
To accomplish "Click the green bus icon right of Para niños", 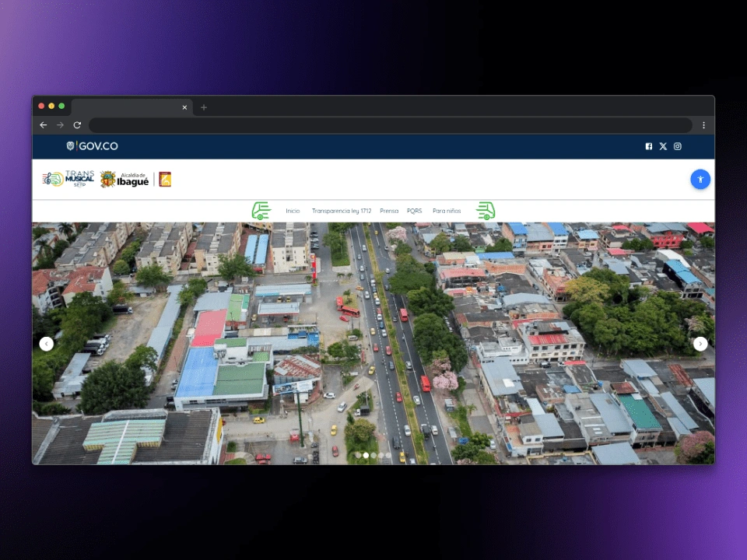I will (x=486, y=211).
